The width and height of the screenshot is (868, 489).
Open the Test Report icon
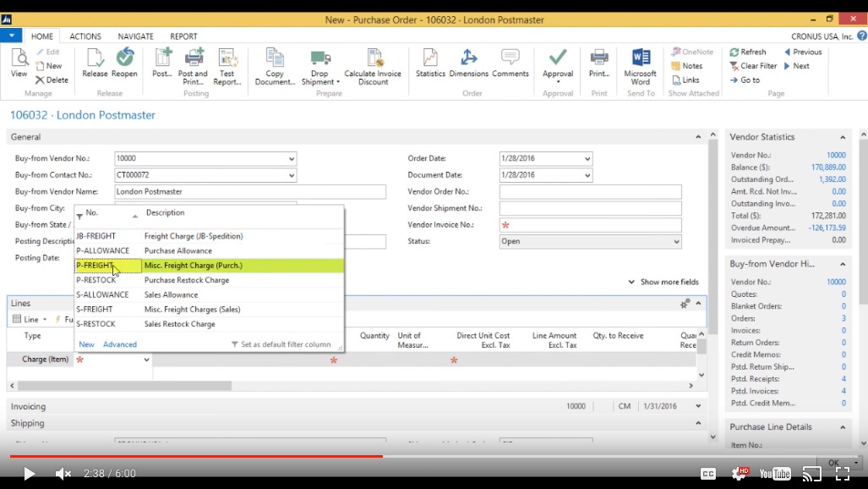point(227,67)
